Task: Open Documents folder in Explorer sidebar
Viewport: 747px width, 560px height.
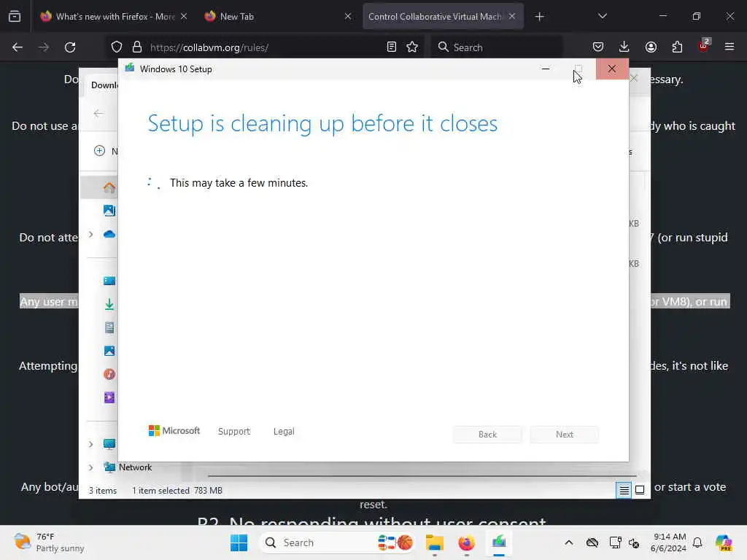Action: [x=109, y=327]
